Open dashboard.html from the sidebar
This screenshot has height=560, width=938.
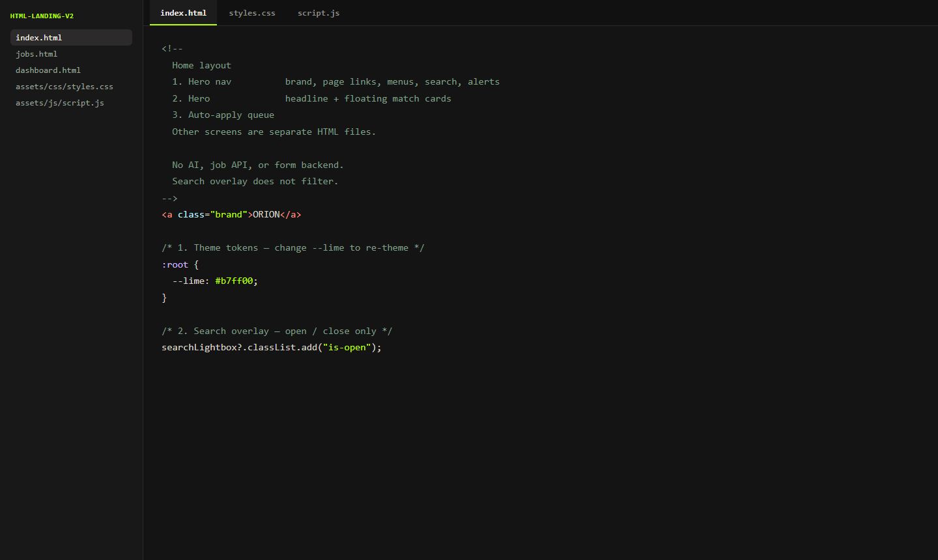71,70
